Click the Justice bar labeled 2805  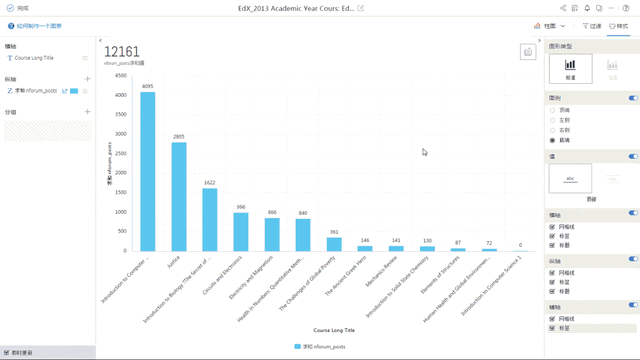179,197
